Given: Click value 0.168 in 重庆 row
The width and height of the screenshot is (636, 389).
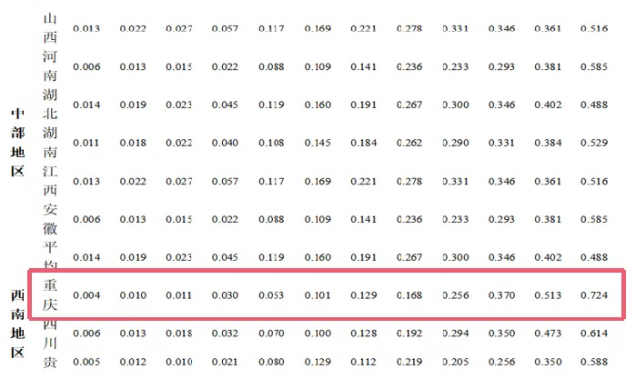Looking at the screenshot, I should pyautogui.click(x=410, y=295).
